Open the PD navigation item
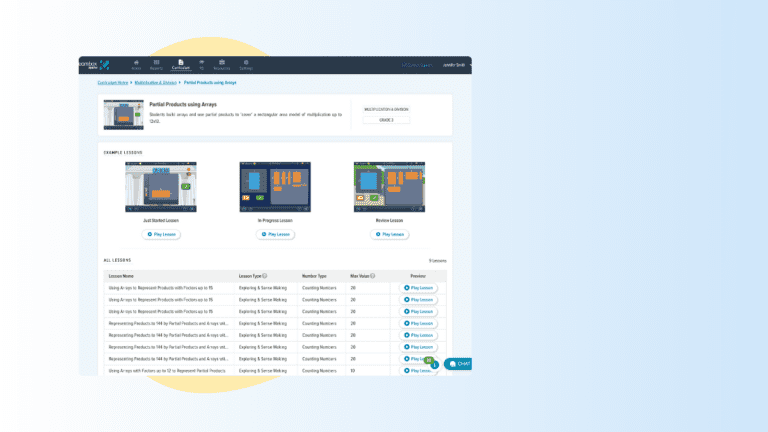This screenshot has width=768, height=432. tap(202, 65)
